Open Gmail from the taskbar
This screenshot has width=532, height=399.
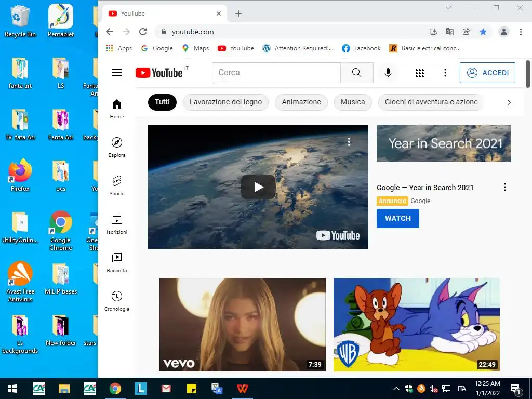[166, 389]
